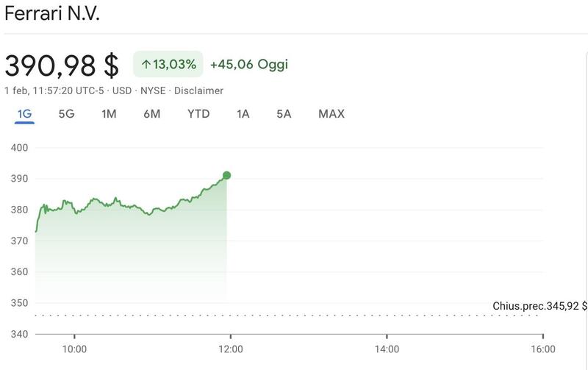Click the 14:00 time axis label
The image size is (588, 370).
387,349
